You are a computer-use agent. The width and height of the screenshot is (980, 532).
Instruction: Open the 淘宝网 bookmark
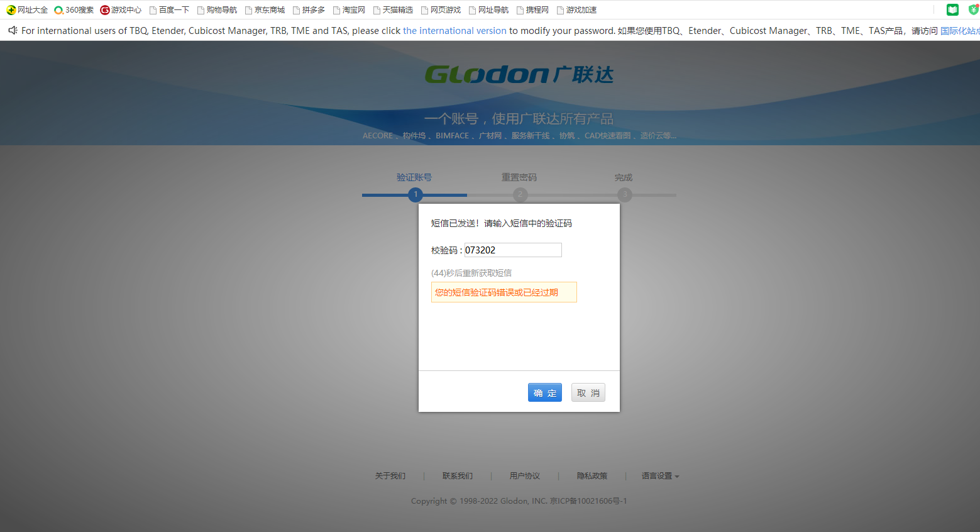click(349, 10)
